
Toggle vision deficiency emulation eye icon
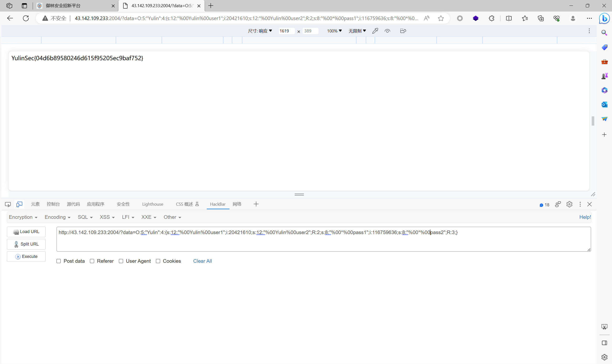click(x=387, y=31)
